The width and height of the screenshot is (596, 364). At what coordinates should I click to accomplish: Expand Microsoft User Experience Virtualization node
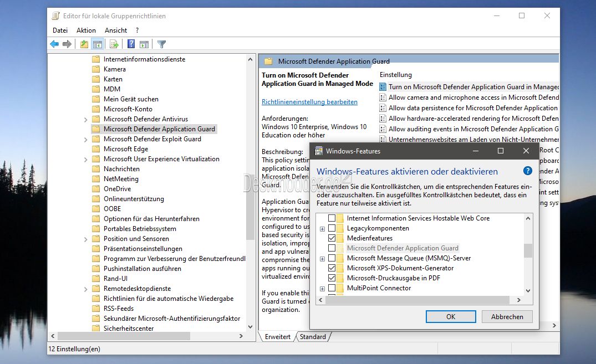coord(86,160)
